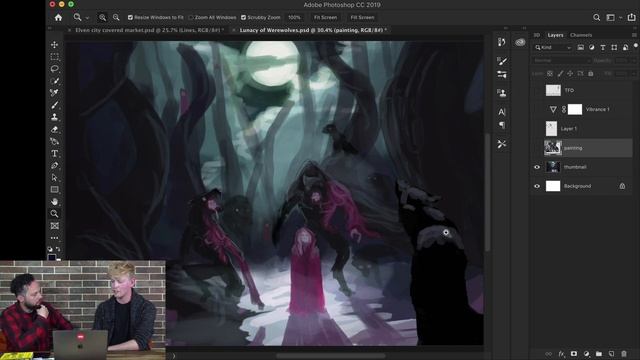Image resolution: width=640 pixels, height=360 pixels.
Task: Select the painting layer thumbnail
Action: point(553,148)
